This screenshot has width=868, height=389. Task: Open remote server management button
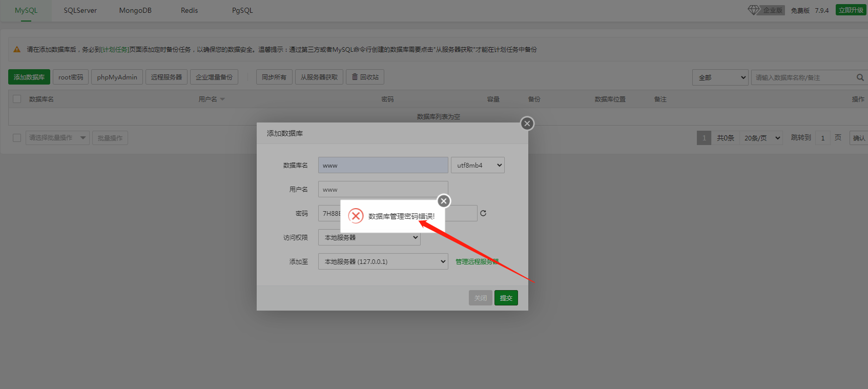[167, 77]
